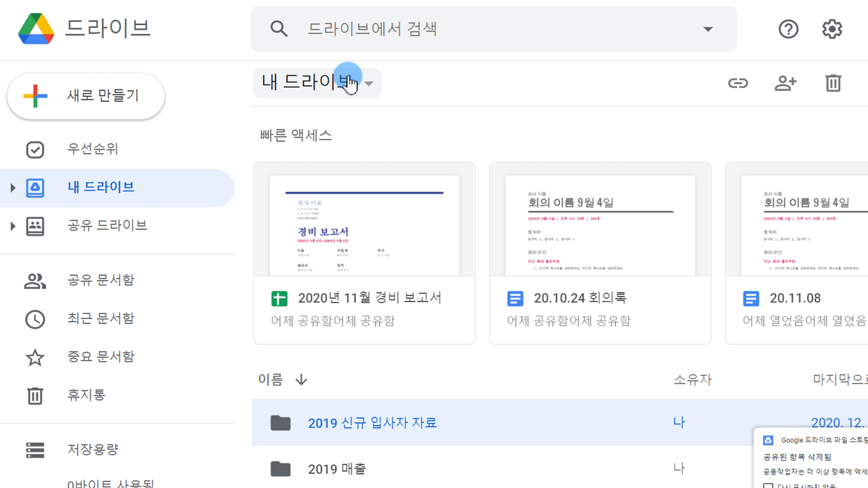This screenshot has height=488, width=868.
Task: Open 최근 문서함 in the sidebar
Action: point(100,319)
